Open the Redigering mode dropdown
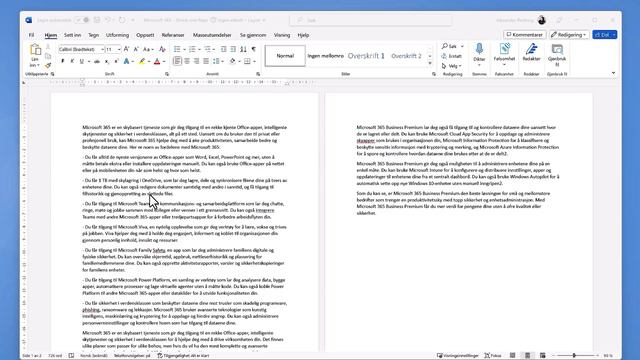 (569, 35)
